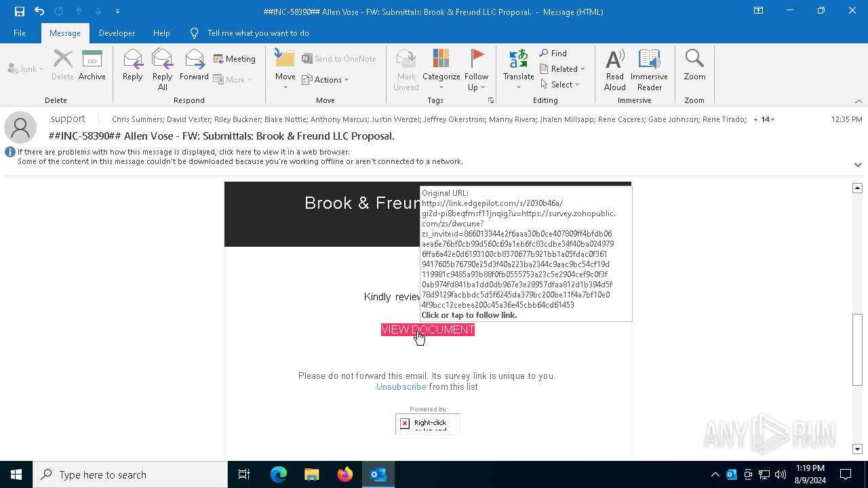
Task: Expand the message header with the down chevron
Action: (x=858, y=165)
